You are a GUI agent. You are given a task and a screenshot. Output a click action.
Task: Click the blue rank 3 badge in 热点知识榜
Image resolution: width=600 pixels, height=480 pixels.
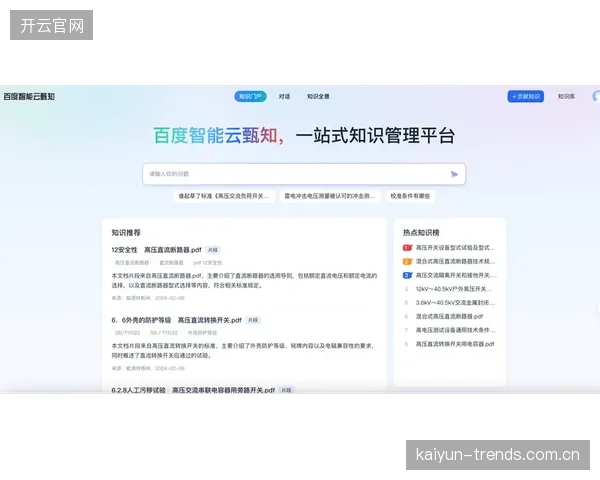(407, 275)
